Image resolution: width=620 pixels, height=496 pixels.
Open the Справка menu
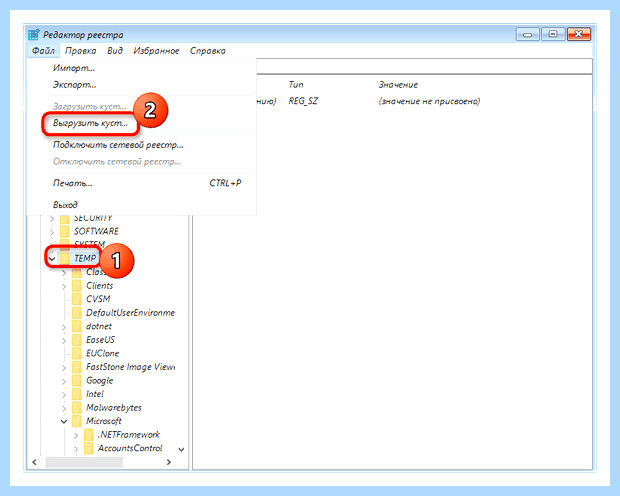pyautogui.click(x=208, y=51)
